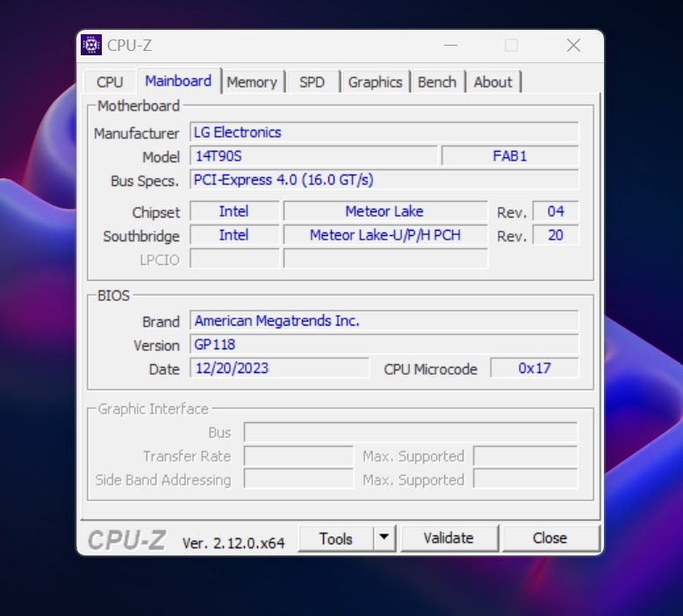Viewport: 683px width, 616px height.
Task: Click the chipset Rev. value 04
Action: pyautogui.click(x=556, y=211)
